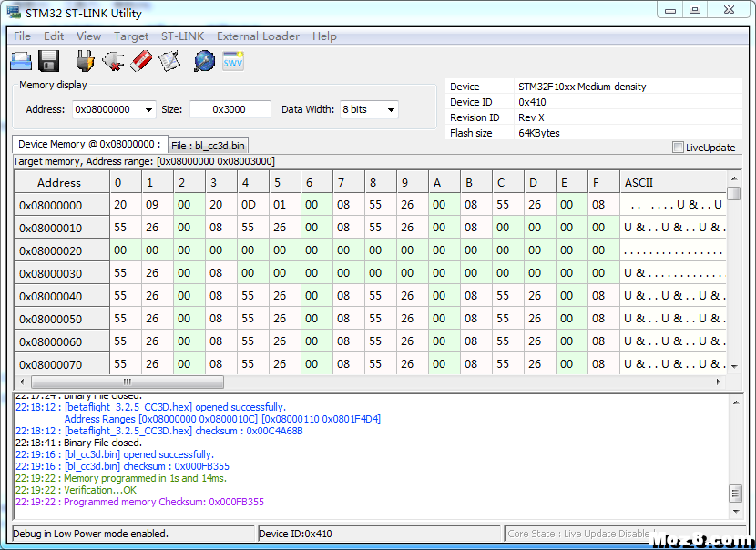Click log line Programmed memory Checksum: 0x000FB355
Image resolution: width=756 pixels, height=550 pixels.
tap(140, 503)
